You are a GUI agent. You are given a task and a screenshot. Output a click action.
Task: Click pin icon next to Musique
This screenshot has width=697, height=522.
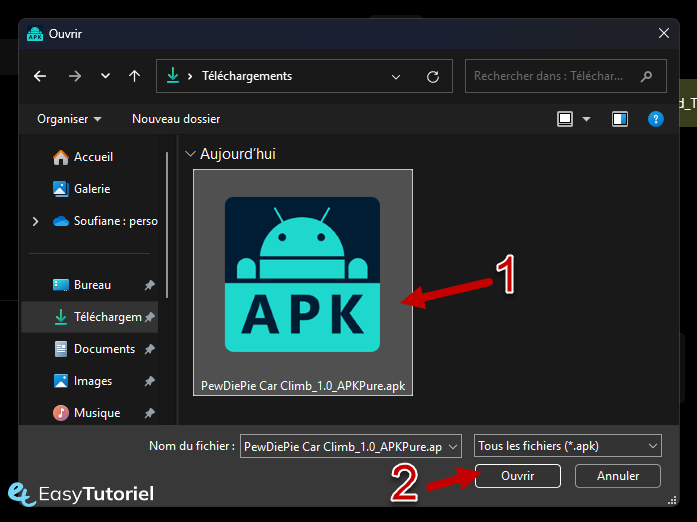[x=150, y=413]
